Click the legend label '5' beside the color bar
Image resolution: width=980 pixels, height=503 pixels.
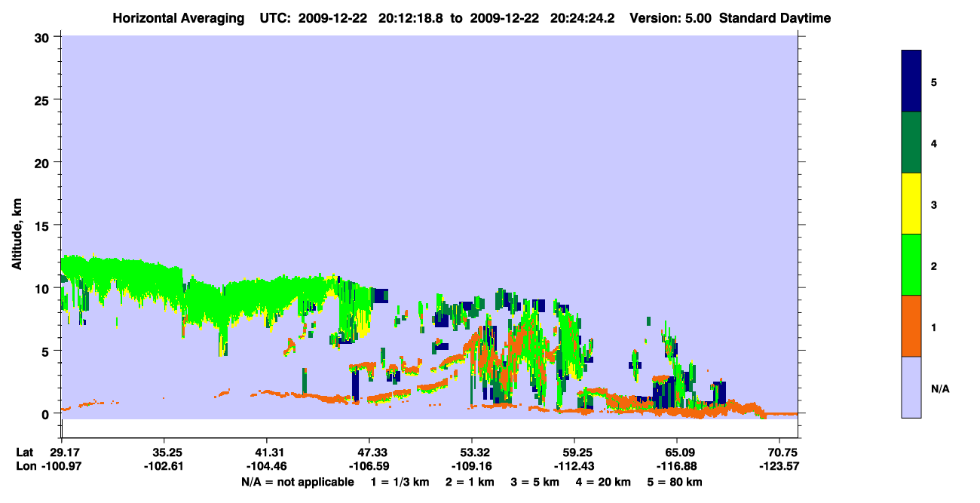pyautogui.click(x=934, y=81)
